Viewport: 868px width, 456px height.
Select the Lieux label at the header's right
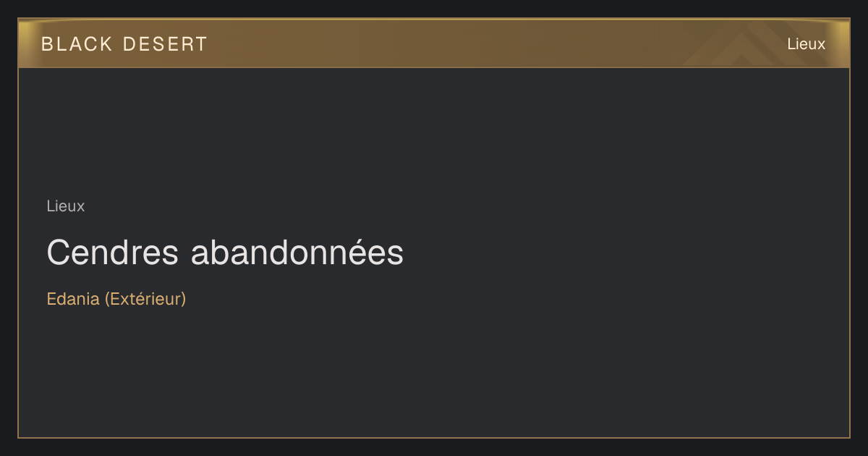pos(806,44)
